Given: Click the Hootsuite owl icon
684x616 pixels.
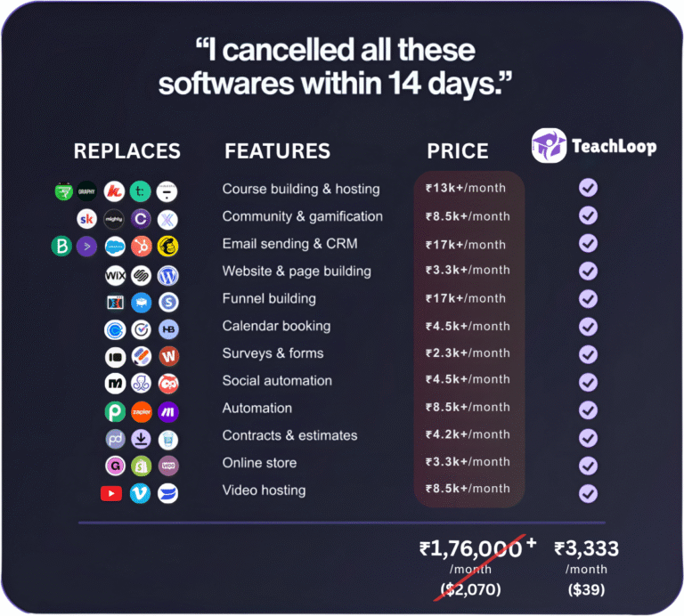Looking at the screenshot, I should pyautogui.click(x=167, y=385).
